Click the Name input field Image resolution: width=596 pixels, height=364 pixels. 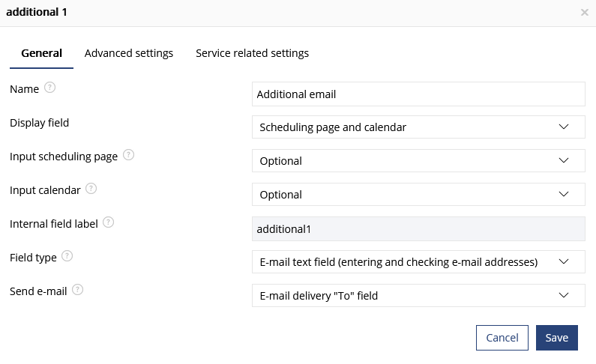418,94
